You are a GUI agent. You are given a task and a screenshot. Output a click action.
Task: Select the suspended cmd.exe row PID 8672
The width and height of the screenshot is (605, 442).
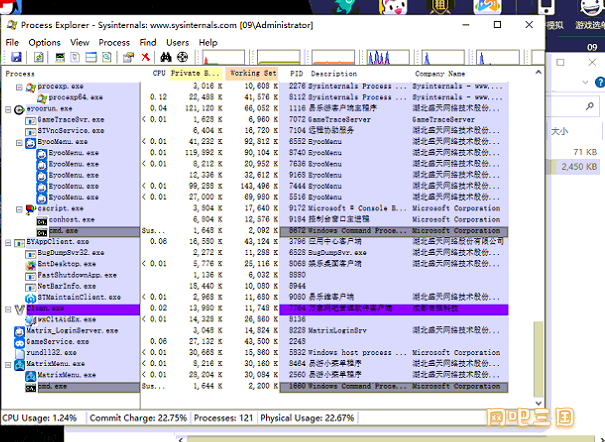[255, 231]
